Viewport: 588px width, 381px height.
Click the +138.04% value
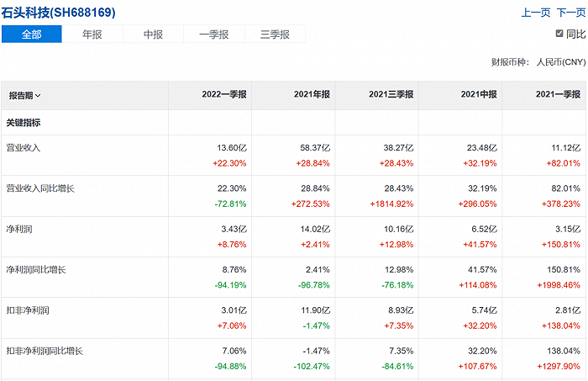click(561, 325)
